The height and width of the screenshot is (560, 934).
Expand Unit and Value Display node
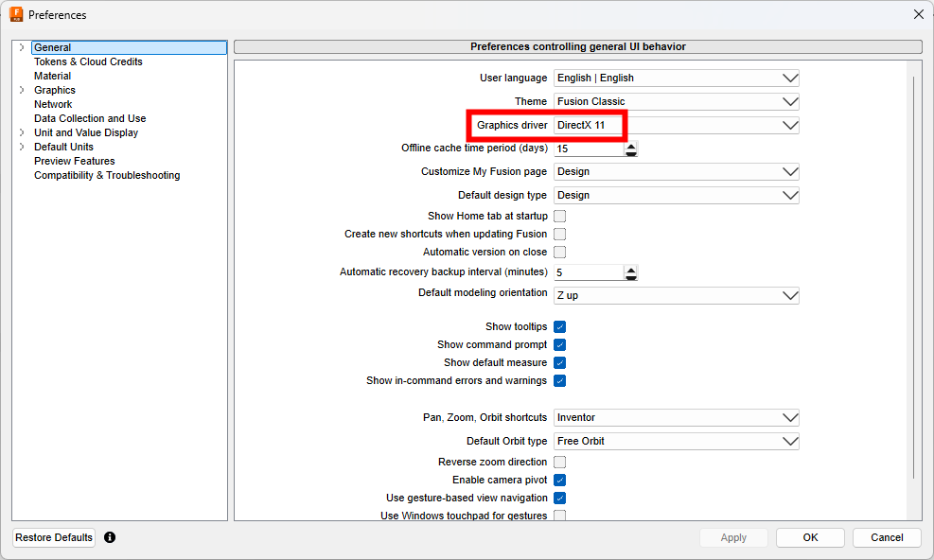click(x=22, y=132)
